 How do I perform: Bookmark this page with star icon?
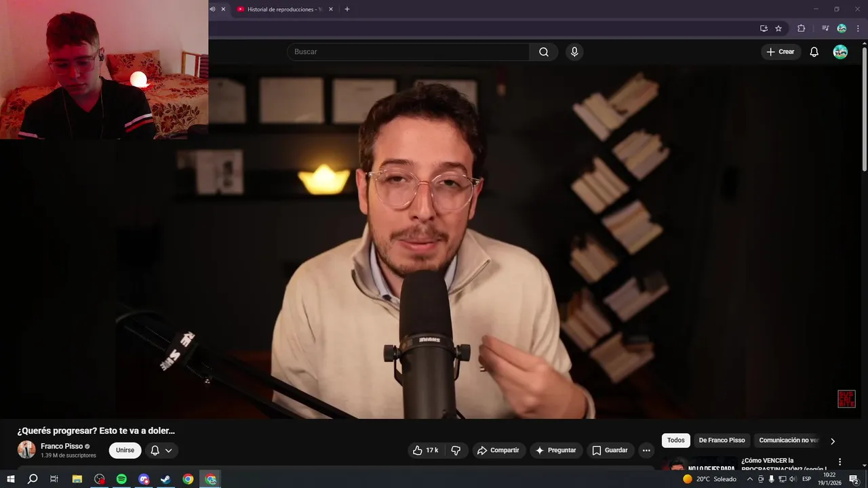coord(778,28)
